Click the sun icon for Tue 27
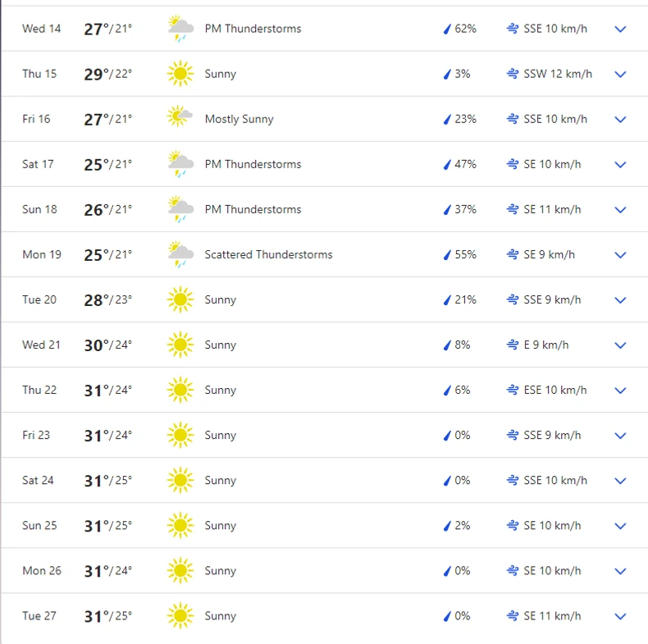Image resolution: width=648 pixels, height=644 pixels. (x=180, y=616)
